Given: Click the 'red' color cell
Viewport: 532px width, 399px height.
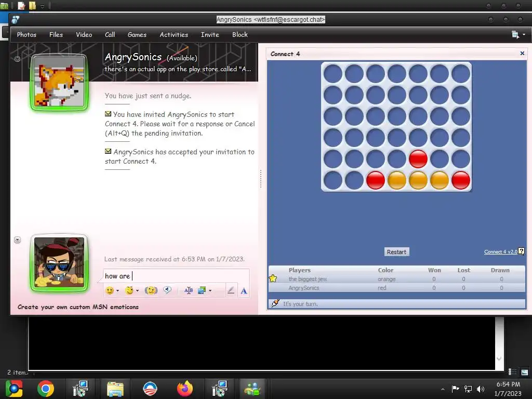Looking at the screenshot, I should click(382, 288).
